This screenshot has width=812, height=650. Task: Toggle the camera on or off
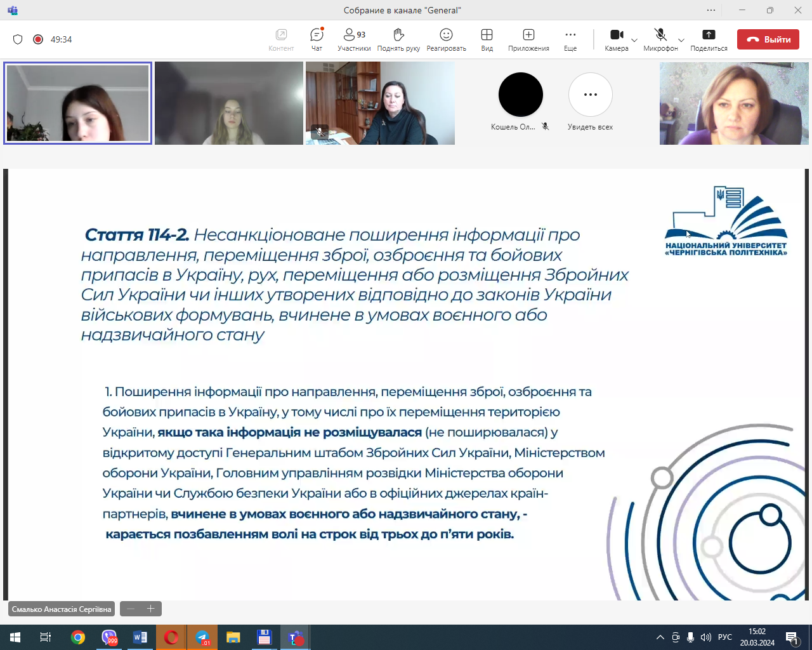(x=616, y=39)
